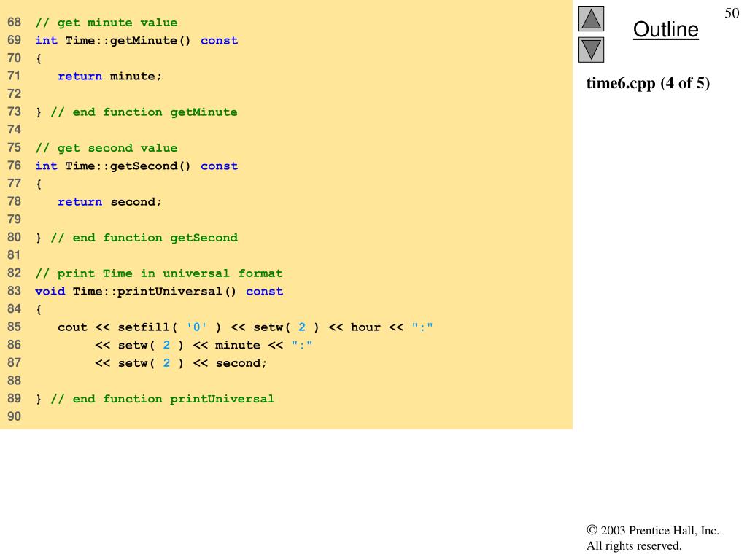747x560 pixels.
Task: Click opening brace on line 77
Action: pos(39,184)
